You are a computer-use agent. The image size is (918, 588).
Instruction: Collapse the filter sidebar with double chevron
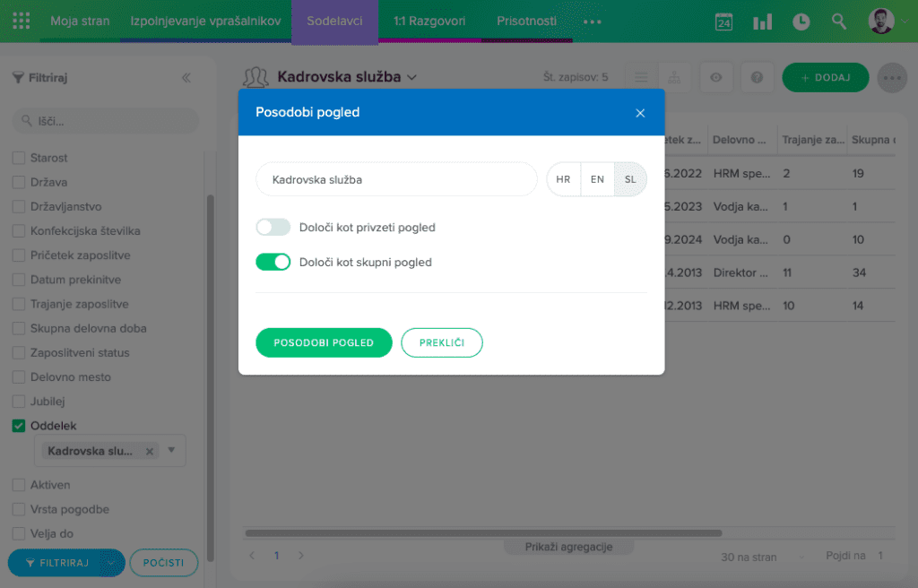click(x=186, y=78)
